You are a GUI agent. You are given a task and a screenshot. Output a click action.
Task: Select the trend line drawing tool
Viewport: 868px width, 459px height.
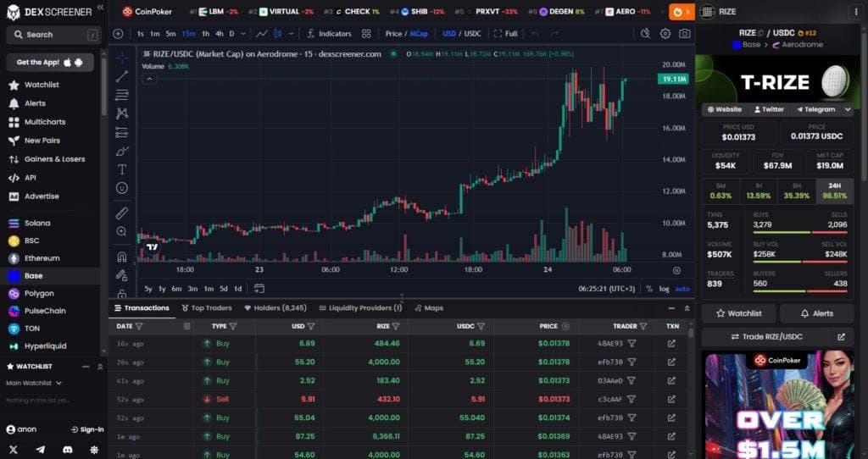[x=122, y=76]
